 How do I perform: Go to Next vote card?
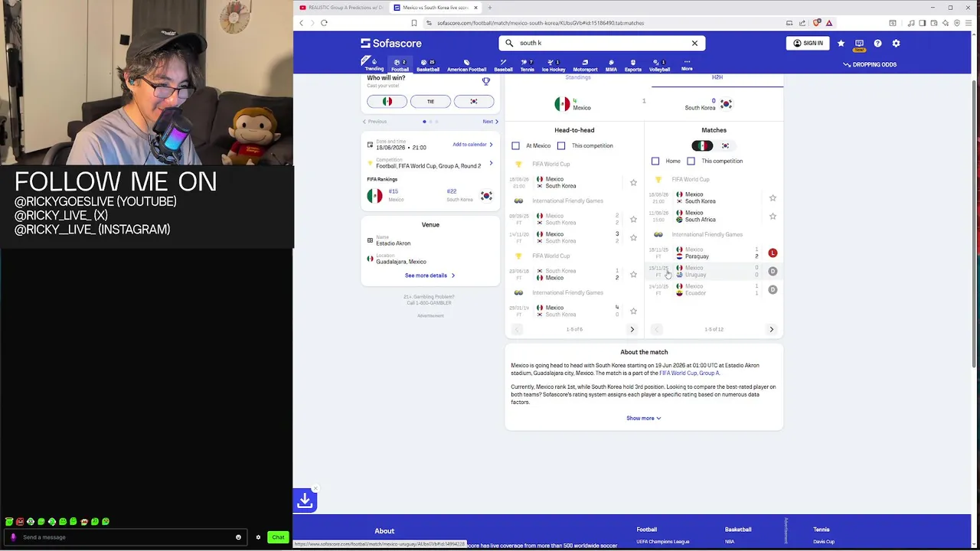click(x=491, y=122)
